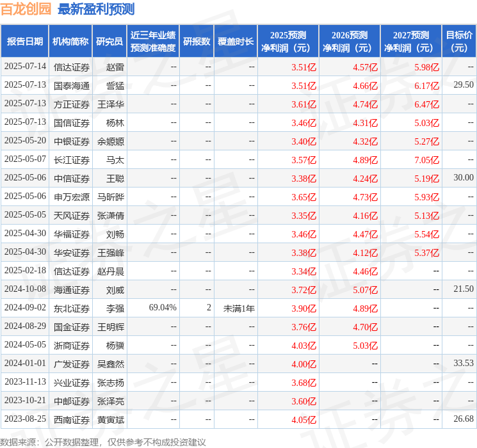Select the 2026预测净利润 column header

coord(350,42)
